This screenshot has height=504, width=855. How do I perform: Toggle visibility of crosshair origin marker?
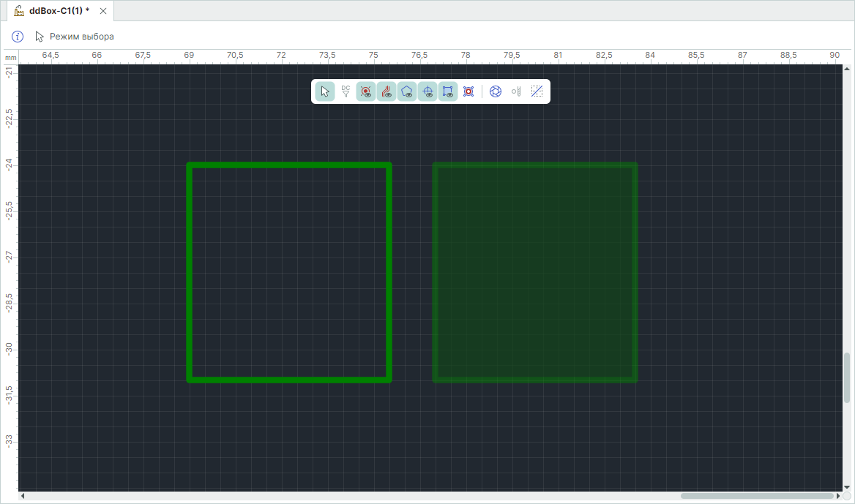pyautogui.click(x=427, y=91)
